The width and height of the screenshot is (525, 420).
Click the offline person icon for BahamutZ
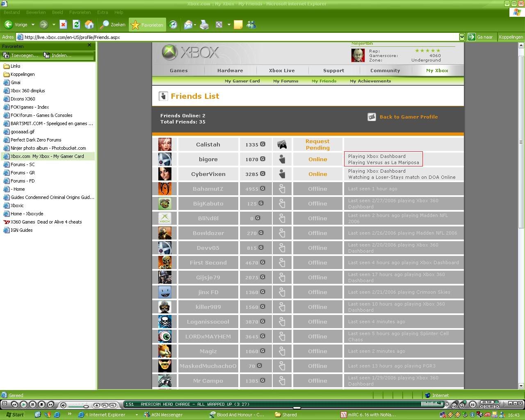point(282,189)
